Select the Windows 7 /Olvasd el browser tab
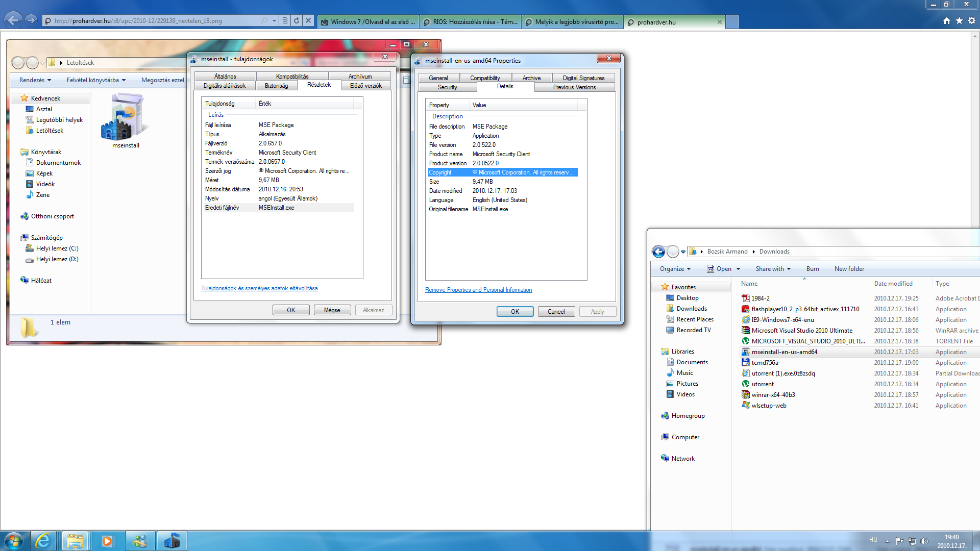The height and width of the screenshot is (551, 980). pyautogui.click(x=369, y=22)
